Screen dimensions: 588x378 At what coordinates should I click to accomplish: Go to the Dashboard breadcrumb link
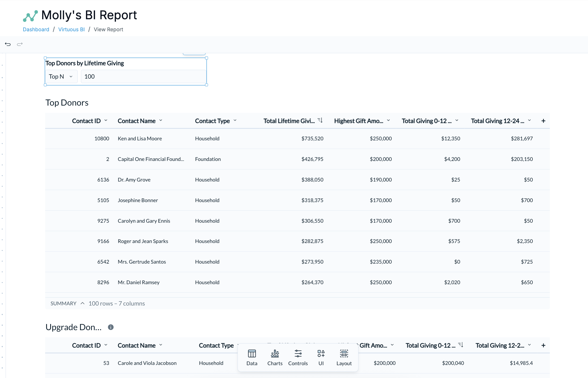(36, 29)
